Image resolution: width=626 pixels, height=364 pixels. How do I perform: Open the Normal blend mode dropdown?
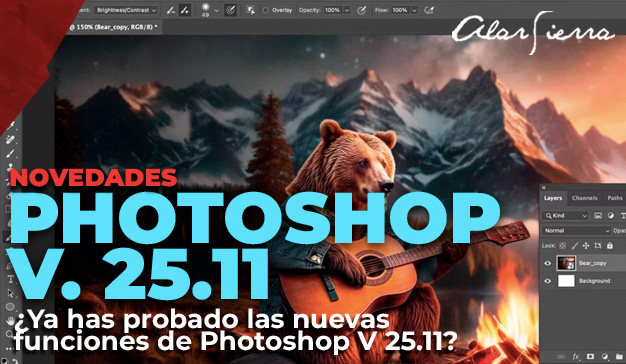coord(576,231)
